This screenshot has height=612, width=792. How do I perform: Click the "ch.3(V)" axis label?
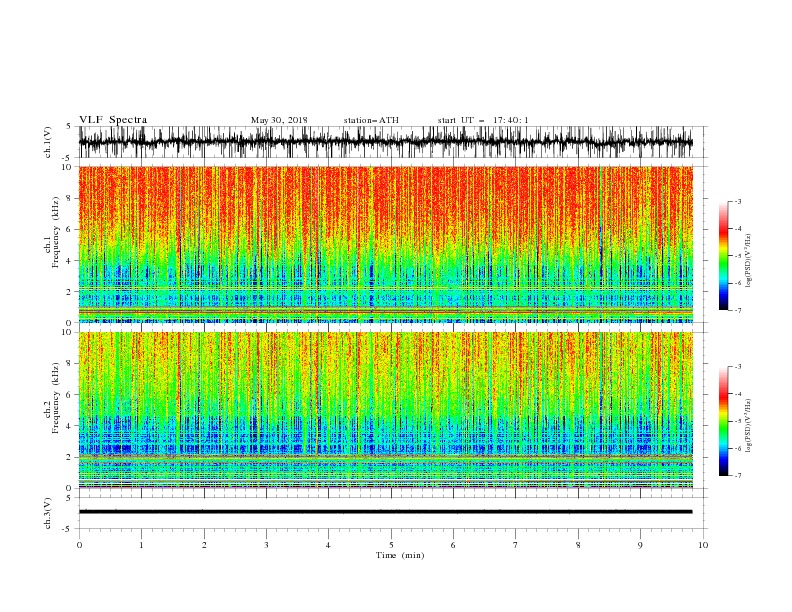pos(48,513)
